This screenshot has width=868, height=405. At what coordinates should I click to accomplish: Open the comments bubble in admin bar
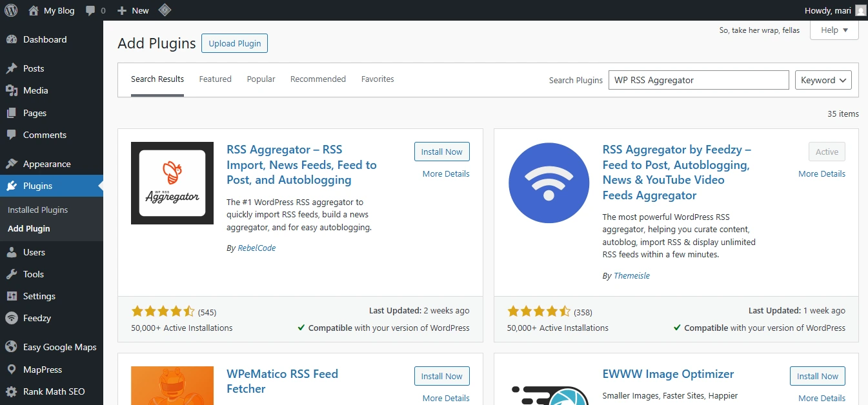(x=96, y=10)
